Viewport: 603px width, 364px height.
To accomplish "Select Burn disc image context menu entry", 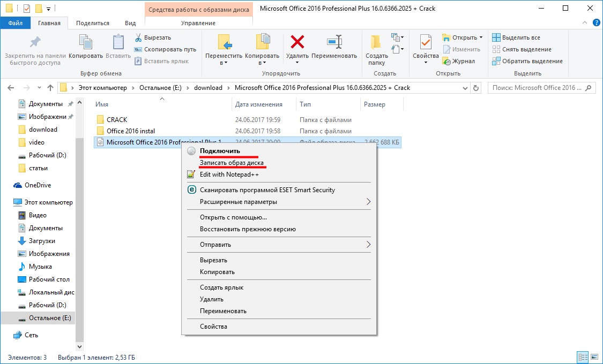I will [x=232, y=163].
